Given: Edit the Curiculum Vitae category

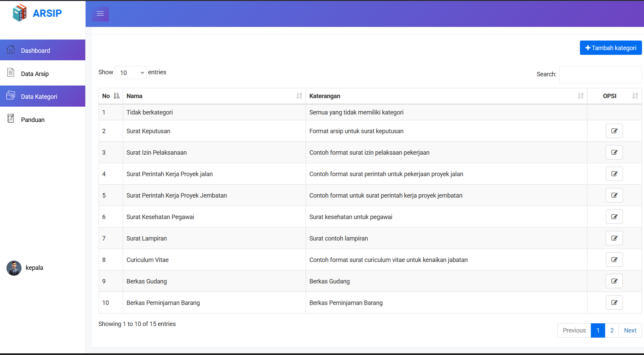Looking at the screenshot, I should [x=614, y=260].
